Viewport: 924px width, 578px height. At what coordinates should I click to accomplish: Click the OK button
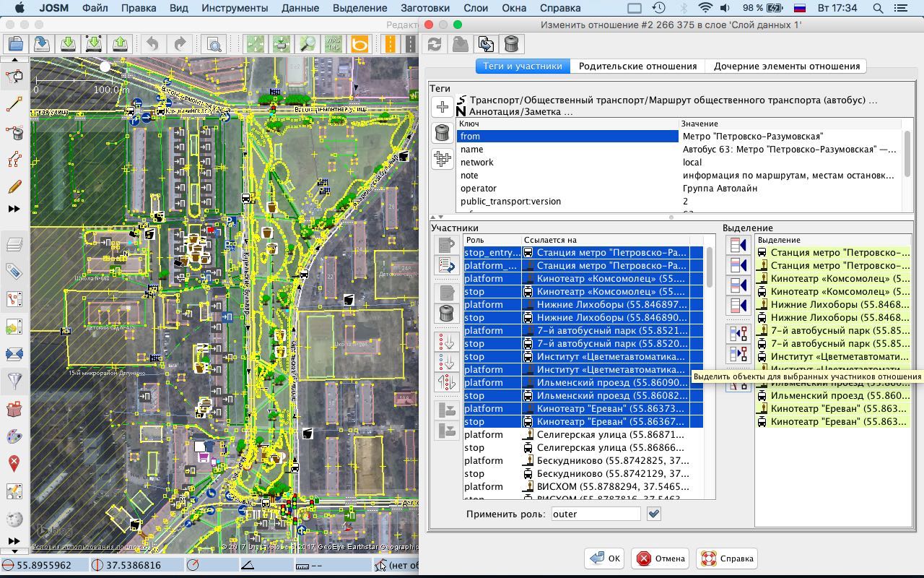(605, 558)
